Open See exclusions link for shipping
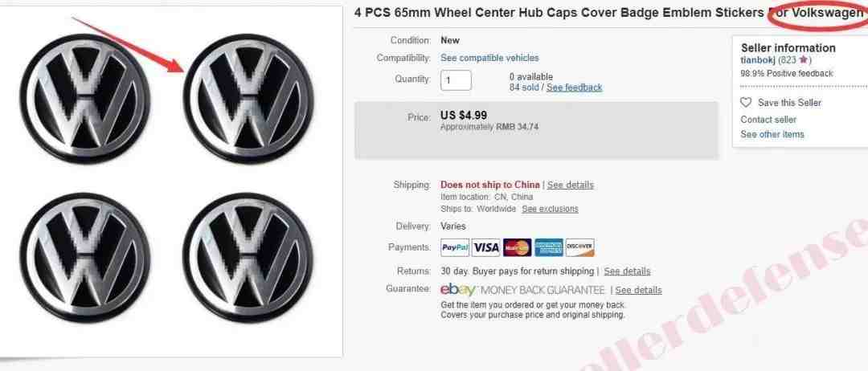The image size is (868, 371). click(x=550, y=209)
